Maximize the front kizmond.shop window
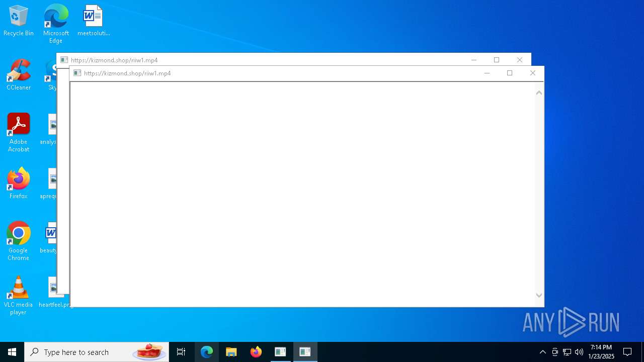Viewport: 644px width, 362px height. (510, 73)
